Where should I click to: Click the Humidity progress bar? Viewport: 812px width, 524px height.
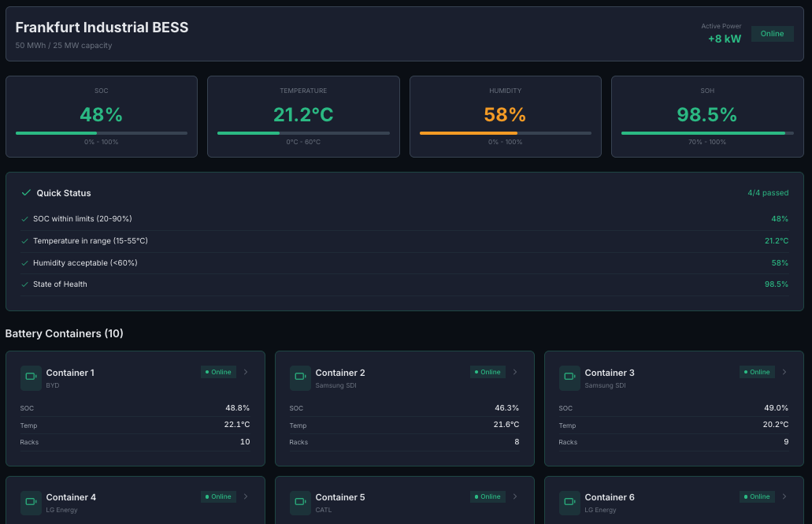[505, 132]
